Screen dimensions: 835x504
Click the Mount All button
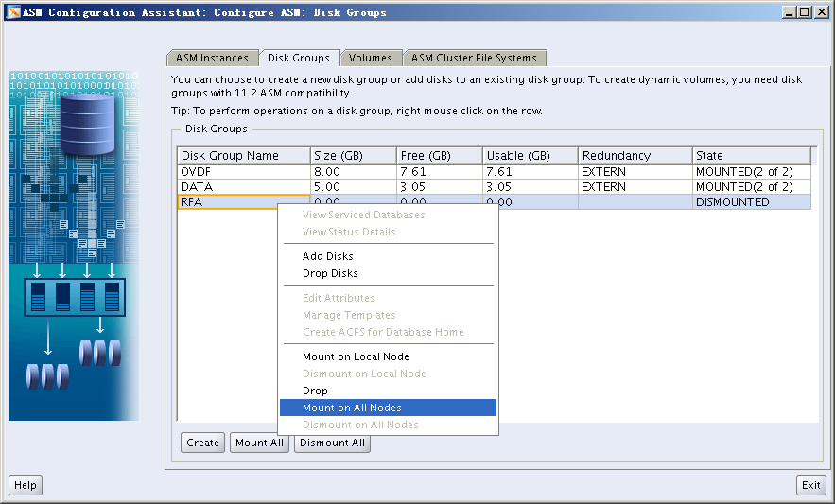point(259,443)
